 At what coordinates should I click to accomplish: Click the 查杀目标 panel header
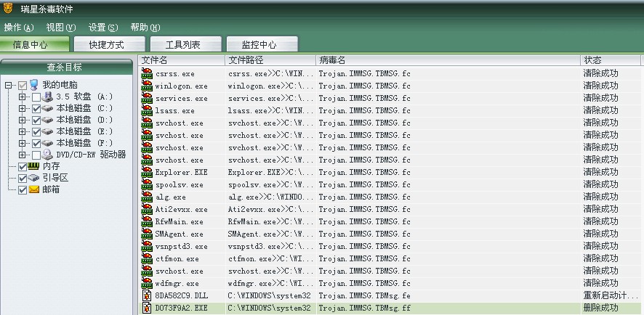tap(66, 67)
